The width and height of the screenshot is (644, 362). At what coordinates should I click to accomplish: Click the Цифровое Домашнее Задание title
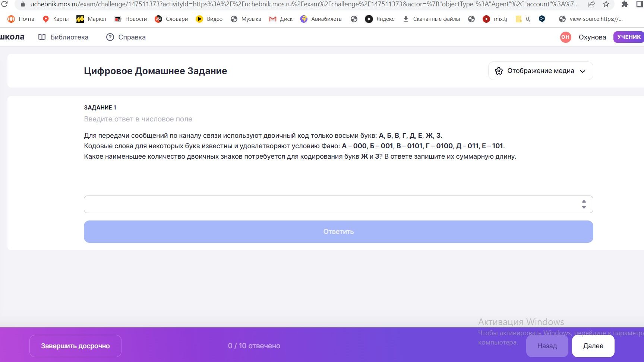coord(155,71)
